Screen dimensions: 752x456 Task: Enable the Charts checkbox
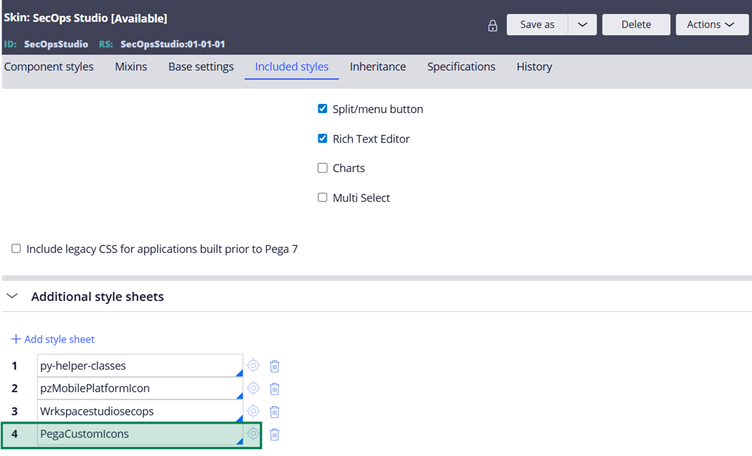pos(323,168)
